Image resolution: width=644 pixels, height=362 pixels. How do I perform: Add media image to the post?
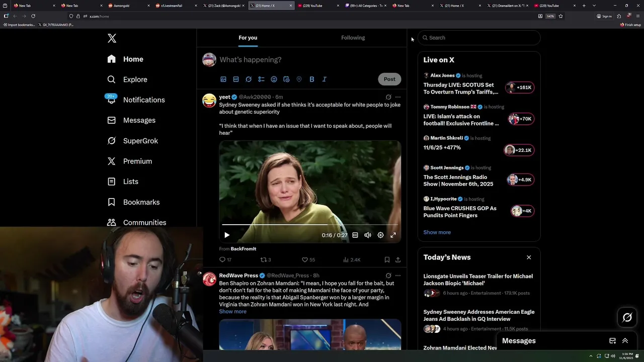click(x=223, y=79)
